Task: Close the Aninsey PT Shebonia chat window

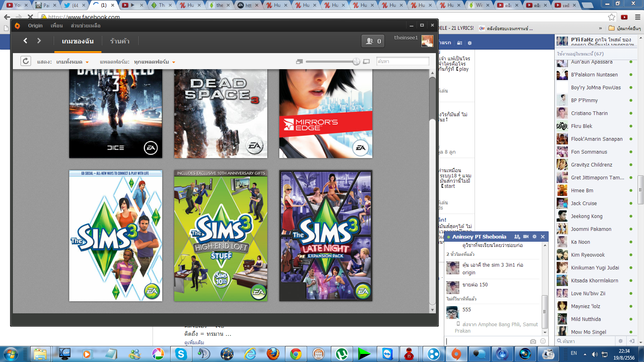Action: (543, 237)
